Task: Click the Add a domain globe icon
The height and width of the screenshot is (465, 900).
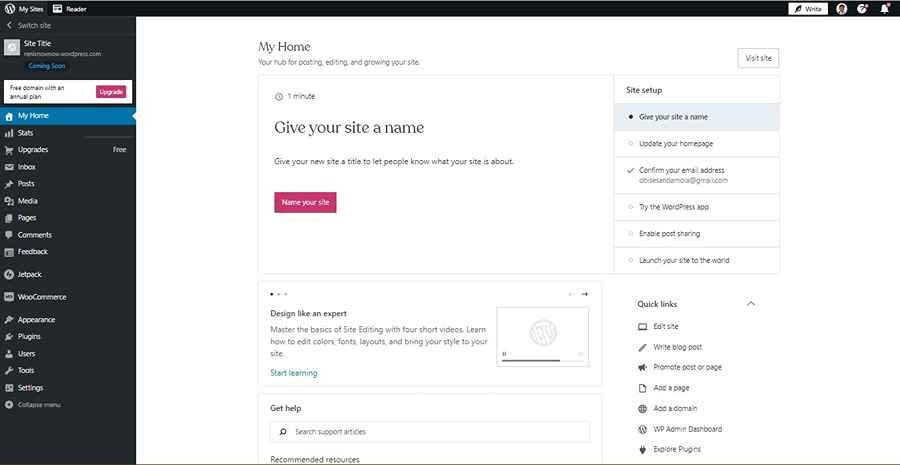Action: click(x=642, y=409)
